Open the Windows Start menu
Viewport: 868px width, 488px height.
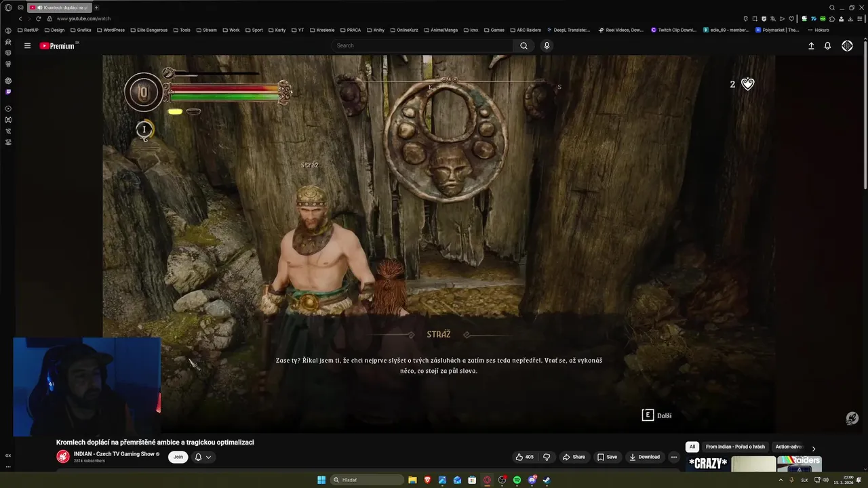(321, 480)
